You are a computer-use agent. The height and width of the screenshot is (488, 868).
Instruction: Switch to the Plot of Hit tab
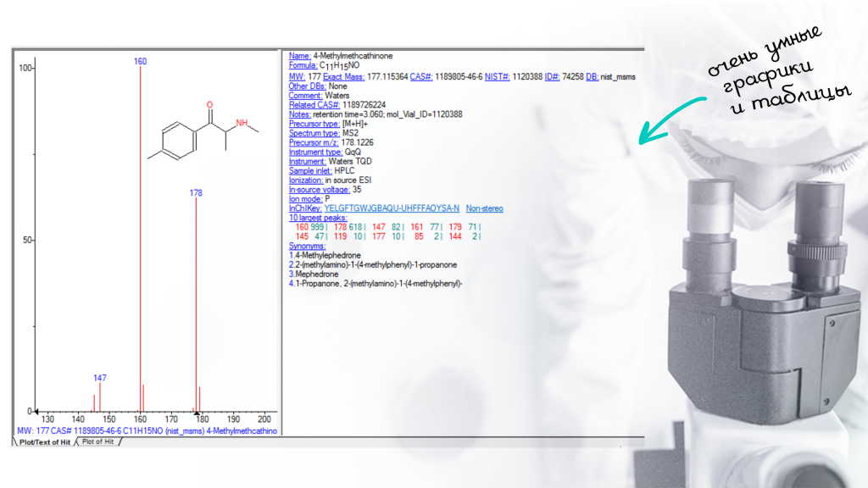click(99, 441)
